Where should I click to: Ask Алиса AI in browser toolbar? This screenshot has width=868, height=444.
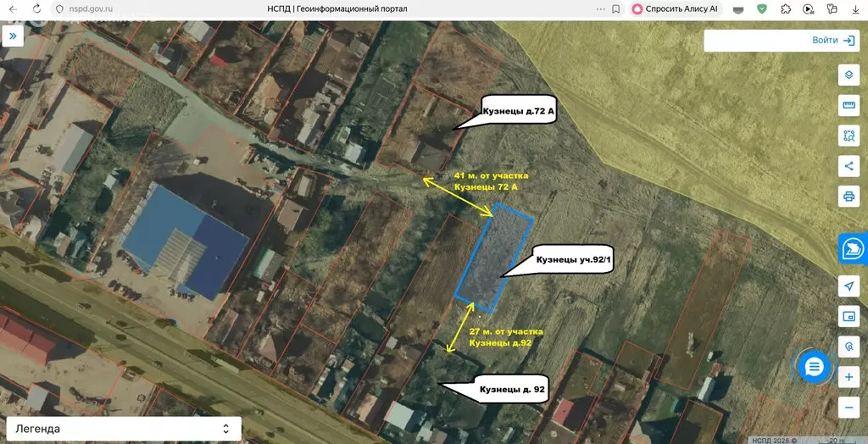pos(677,8)
